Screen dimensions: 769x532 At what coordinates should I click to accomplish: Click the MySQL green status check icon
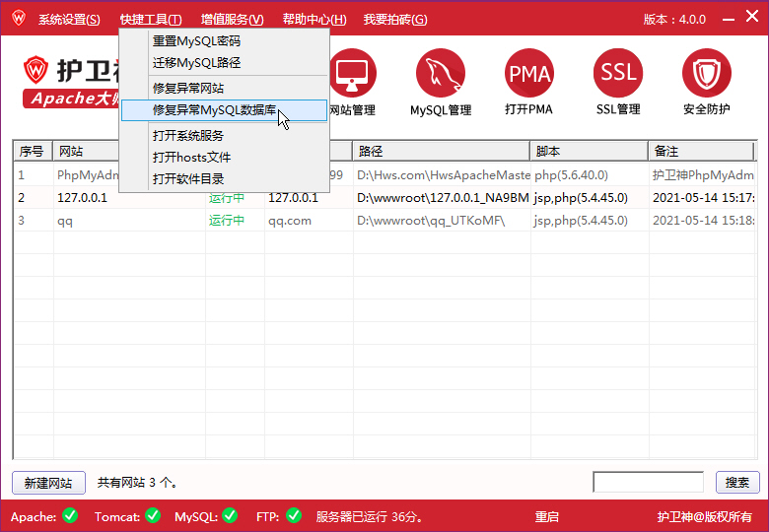(230, 515)
